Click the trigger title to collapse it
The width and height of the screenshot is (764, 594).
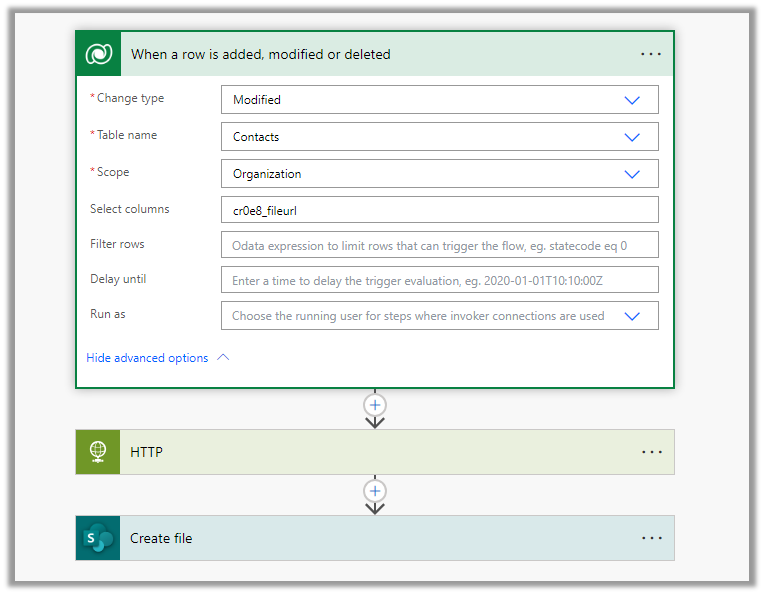pos(261,54)
